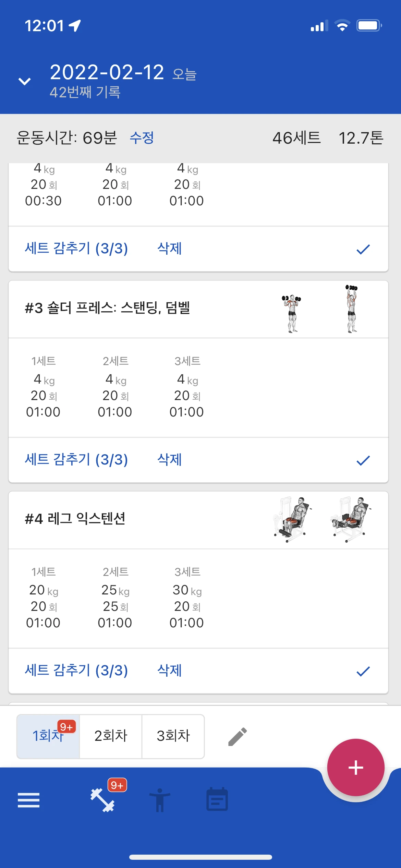The height and width of the screenshot is (868, 401).
Task: Open the dumbbell workout tab icon
Action: (102, 800)
